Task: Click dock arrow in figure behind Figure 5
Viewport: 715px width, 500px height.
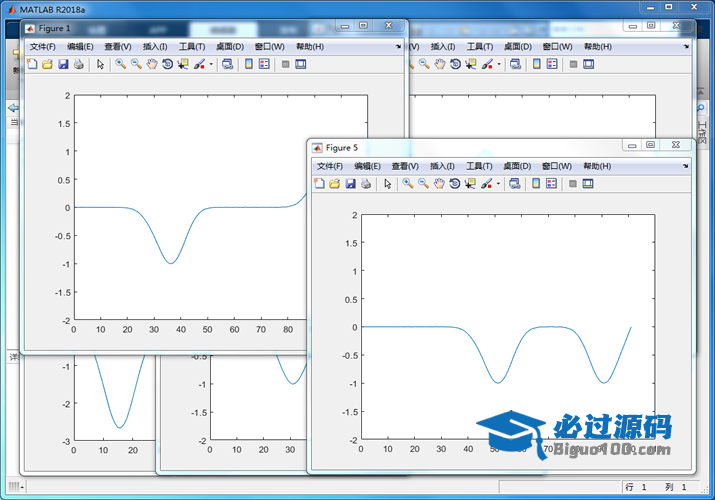Action: click(x=686, y=46)
